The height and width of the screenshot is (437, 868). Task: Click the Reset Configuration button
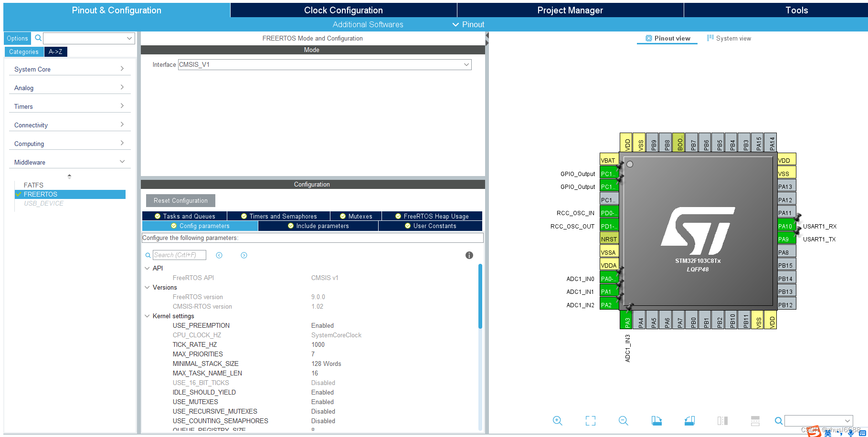[x=180, y=200]
